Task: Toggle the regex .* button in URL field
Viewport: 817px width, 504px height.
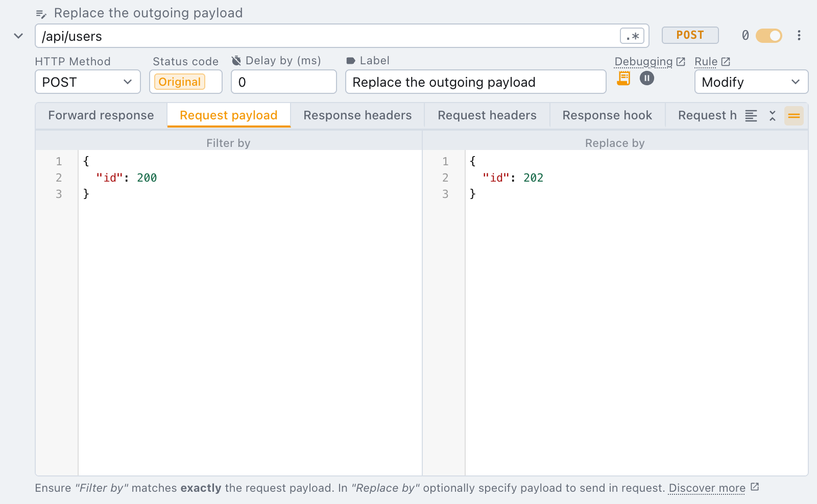Action: click(x=632, y=36)
